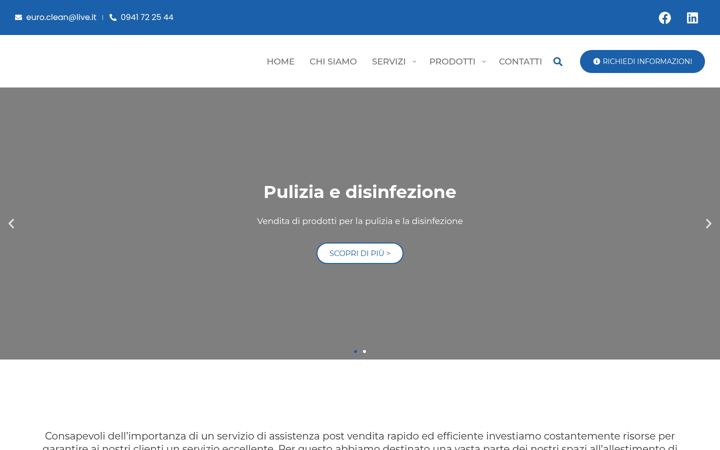Viewport: 720px width, 450px height.
Task: Click the phone number 0941 72 25 44
Action: pos(147,17)
